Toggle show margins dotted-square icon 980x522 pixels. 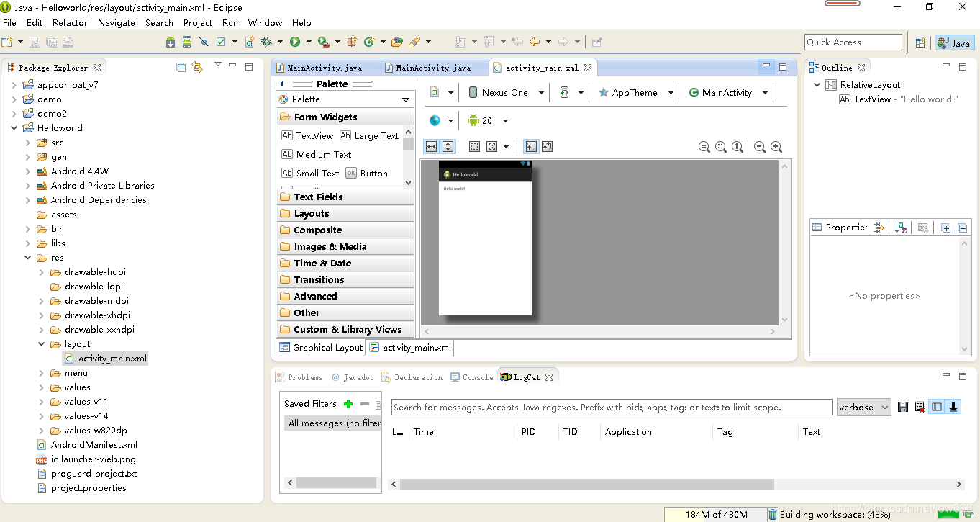pyautogui.click(x=474, y=146)
